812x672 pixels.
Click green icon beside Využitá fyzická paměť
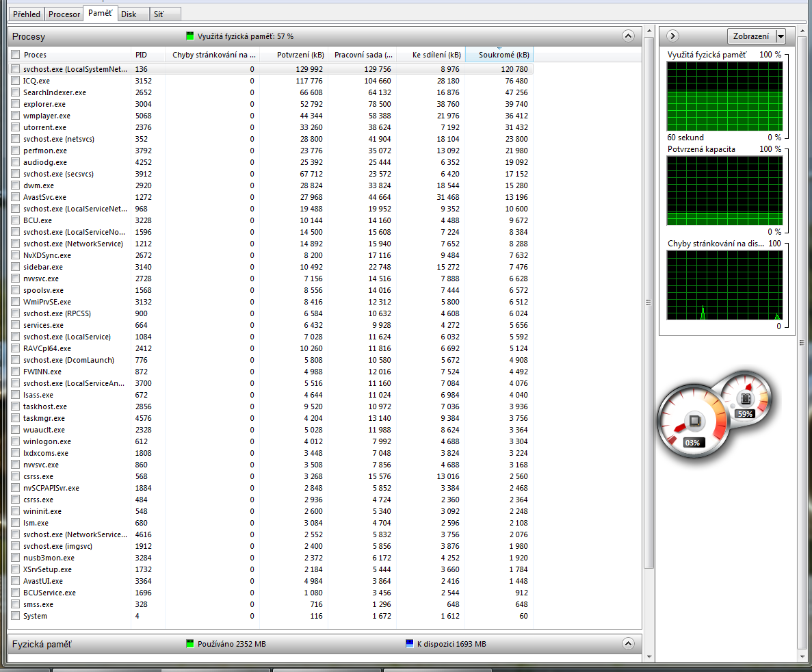pos(190,36)
